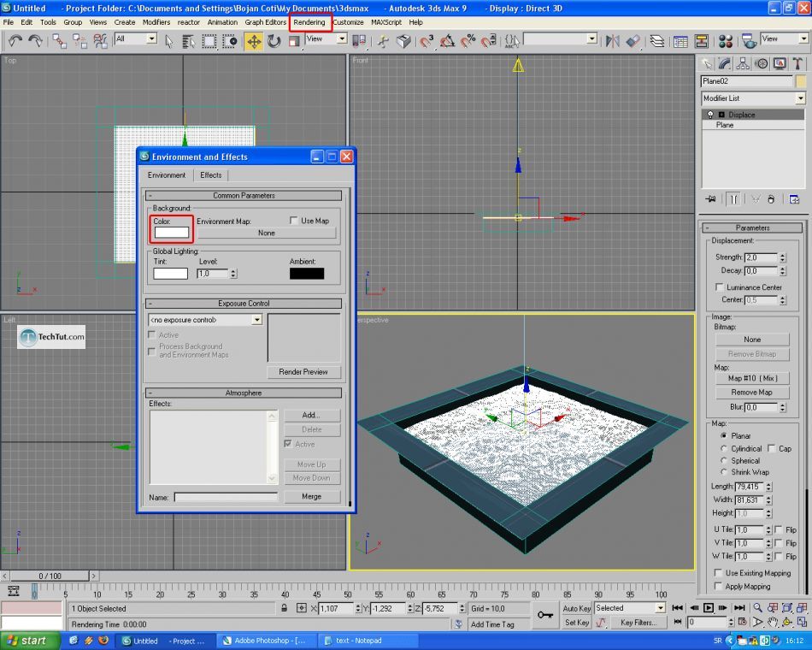Screen dimensions: 812x650
Task: Toggle the Percent Snap icon
Action: (x=468, y=41)
